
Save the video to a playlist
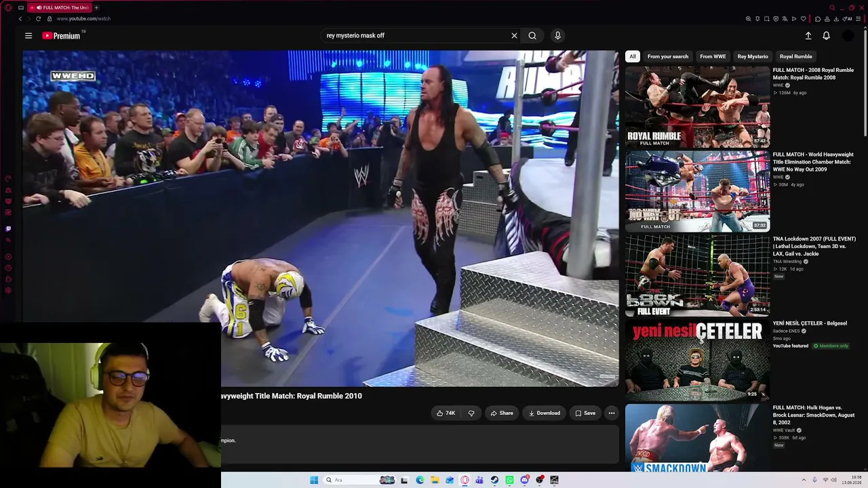pyautogui.click(x=585, y=413)
